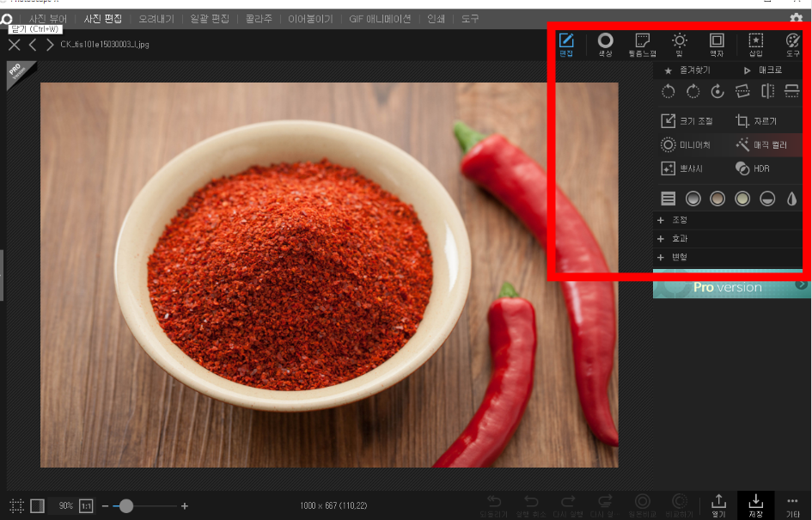Apply the pale green circle filter
The image size is (812, 520).
(x=742, y=199)
